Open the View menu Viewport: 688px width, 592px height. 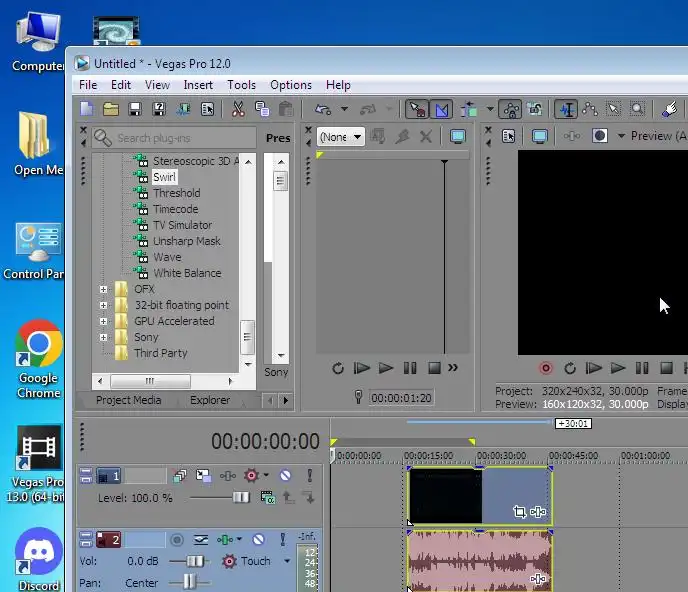pos(157,85)
